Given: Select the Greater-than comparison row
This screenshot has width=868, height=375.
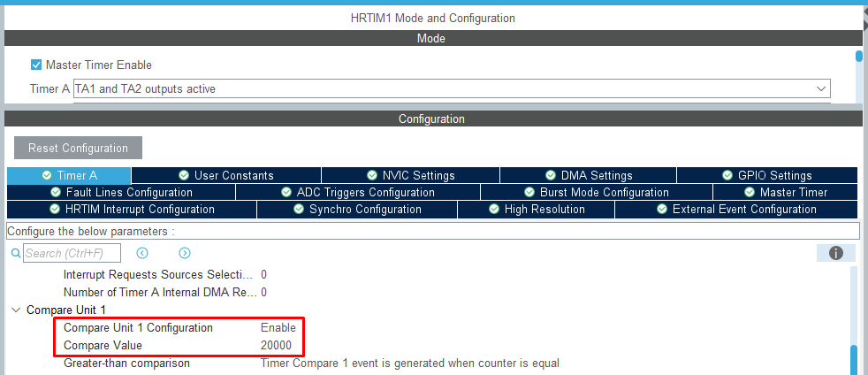Looking at the screenshot, I should click(126, 364).
